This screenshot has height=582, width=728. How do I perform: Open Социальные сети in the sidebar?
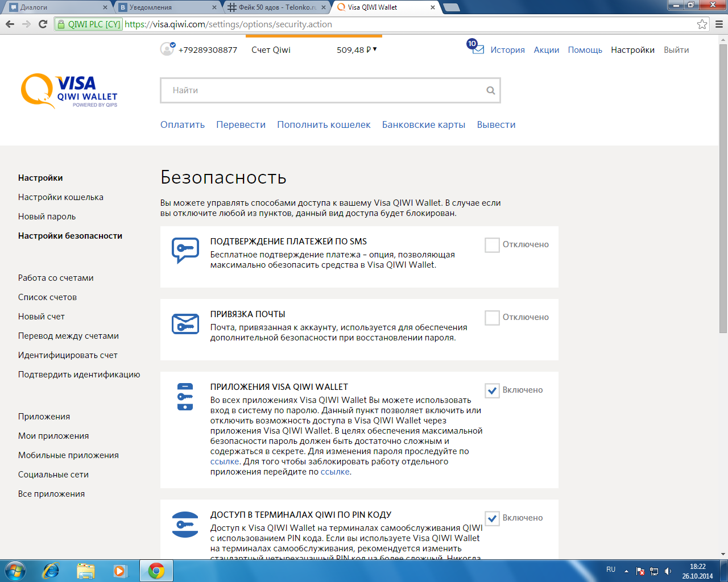[53, 475]
